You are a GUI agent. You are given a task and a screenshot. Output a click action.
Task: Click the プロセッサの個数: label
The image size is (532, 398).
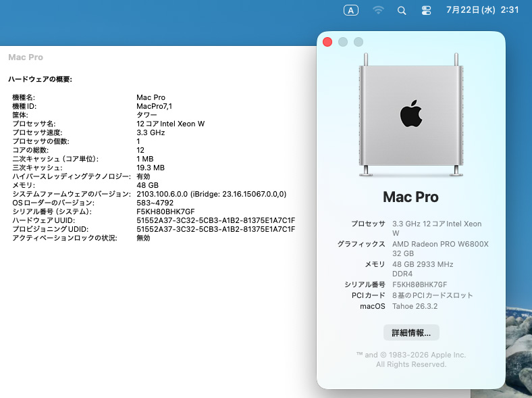pyautogui.click(x=41, y=142)
